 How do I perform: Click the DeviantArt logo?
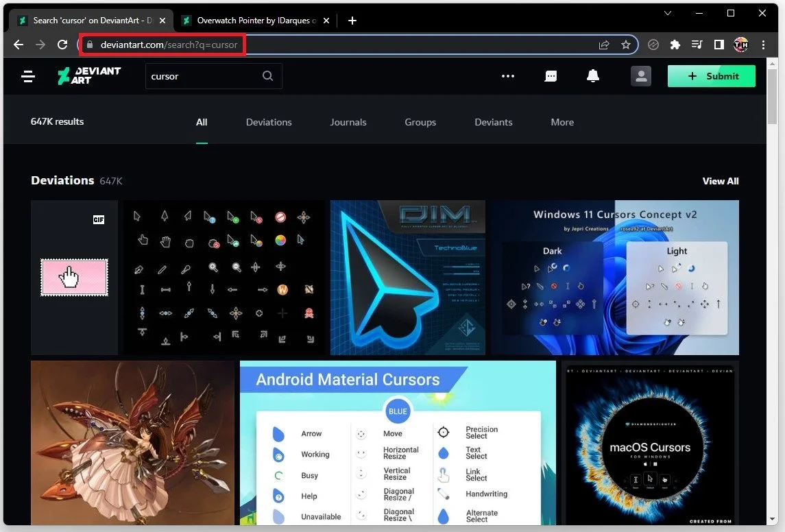(x=88, y=76)
